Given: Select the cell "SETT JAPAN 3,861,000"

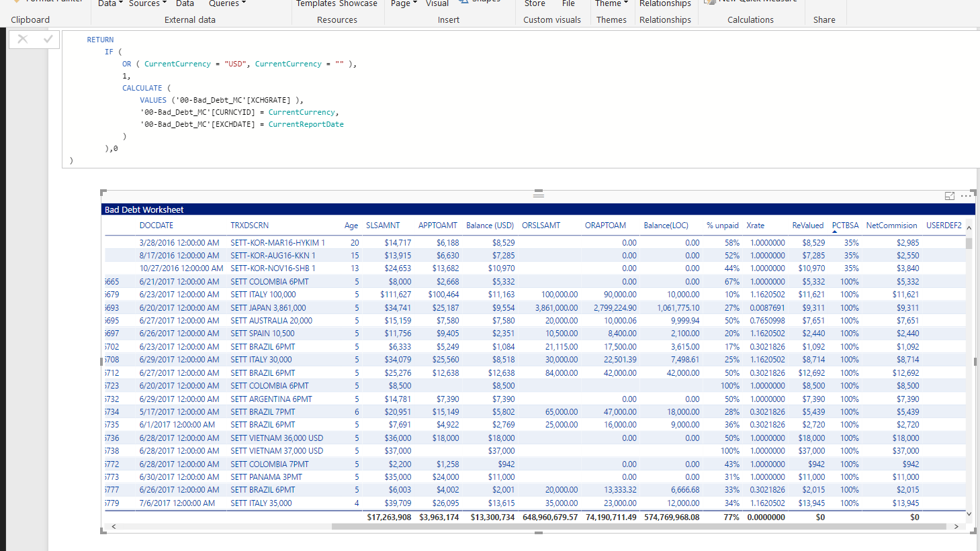Looking at the screenshot, I should pyautogui.click(x=268, y=307).
